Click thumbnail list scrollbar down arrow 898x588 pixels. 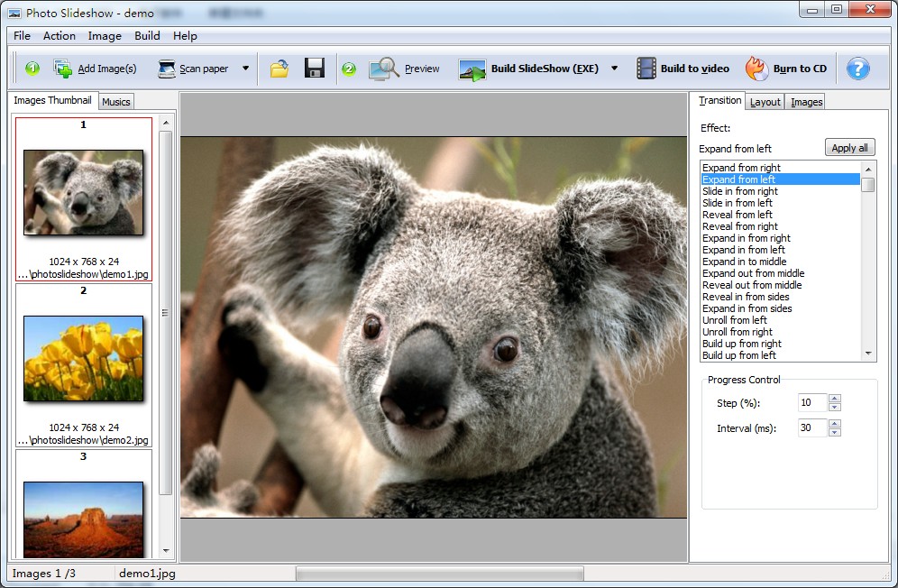[x=166, y=551]
